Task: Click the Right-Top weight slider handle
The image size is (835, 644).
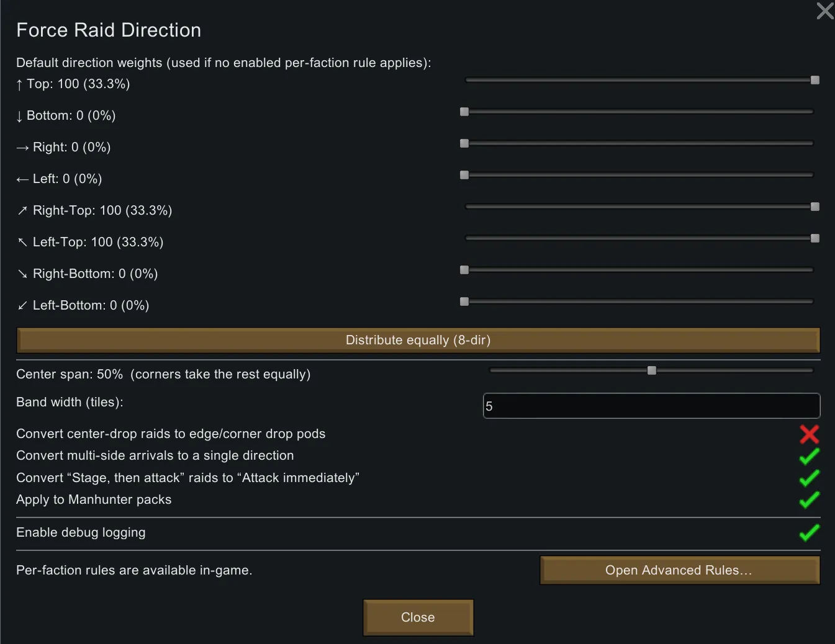Action: (x=815, y=207)
